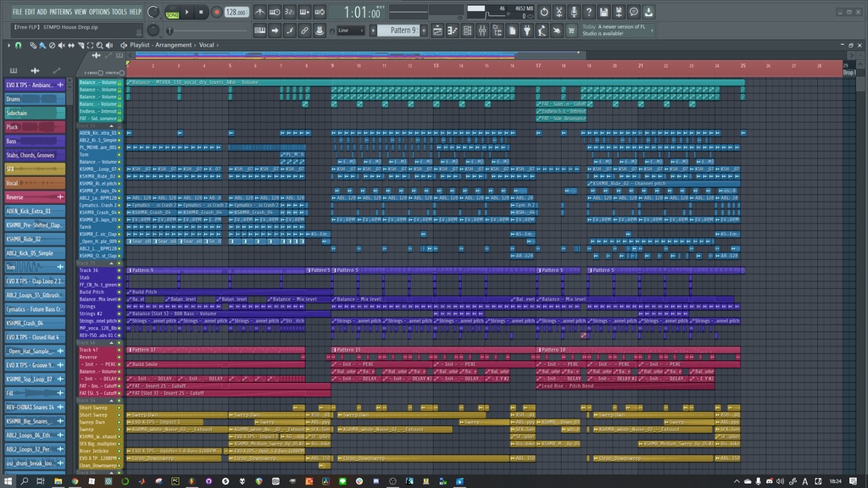Open audio editor scissors icon
The image size is (868, 488).
coord(559,12)
